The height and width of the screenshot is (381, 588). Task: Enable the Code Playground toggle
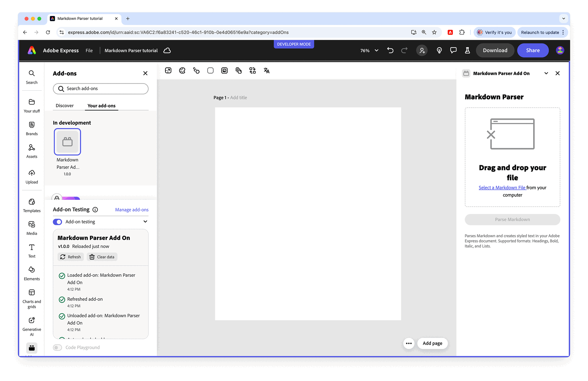(57, 347)
